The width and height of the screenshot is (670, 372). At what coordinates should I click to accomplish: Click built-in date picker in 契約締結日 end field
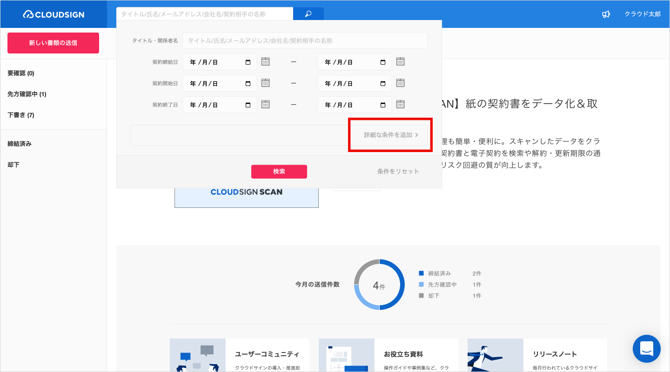click(x=383, y=62)
